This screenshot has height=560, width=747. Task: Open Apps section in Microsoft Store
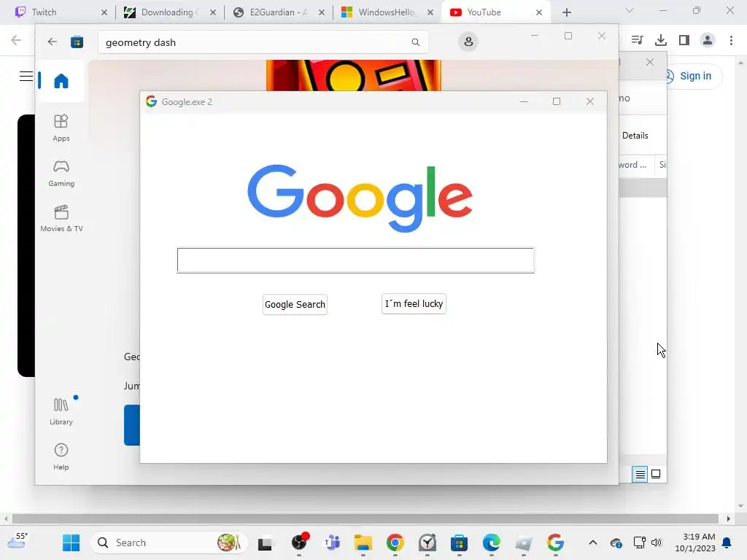[61, 128]
